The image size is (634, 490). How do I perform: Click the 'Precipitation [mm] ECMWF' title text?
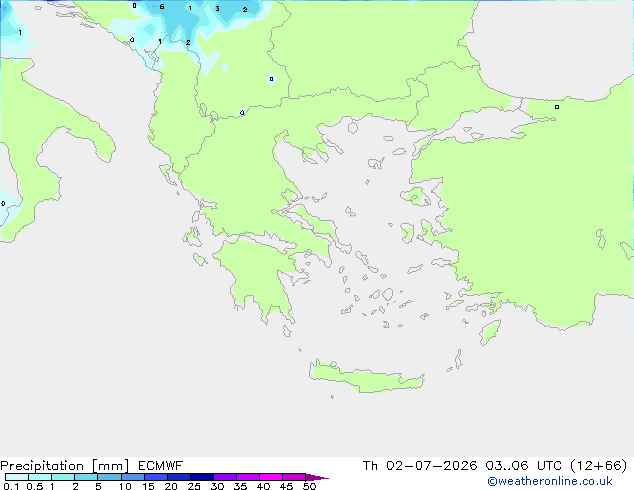pyautogui.click(x=91, y=466)
